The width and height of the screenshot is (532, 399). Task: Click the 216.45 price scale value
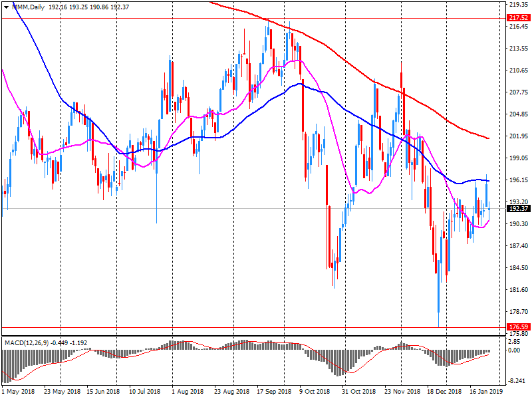click(x=519, y=26)
